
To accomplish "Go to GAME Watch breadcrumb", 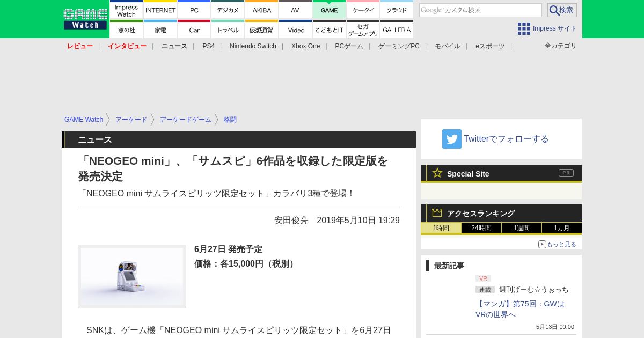I will point(84,120).
